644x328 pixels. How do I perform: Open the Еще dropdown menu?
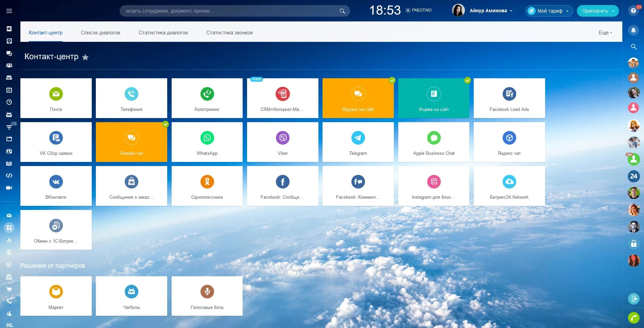[x=605, y=33]
